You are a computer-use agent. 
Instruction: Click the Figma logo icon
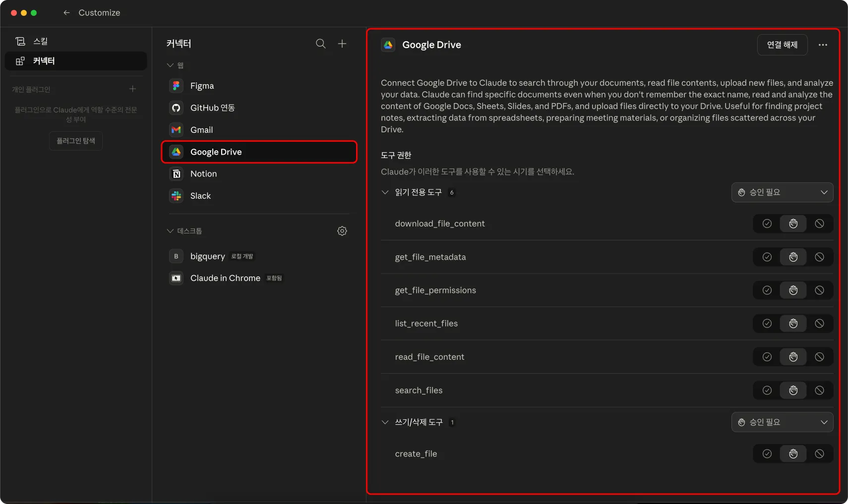coord(176,86)
